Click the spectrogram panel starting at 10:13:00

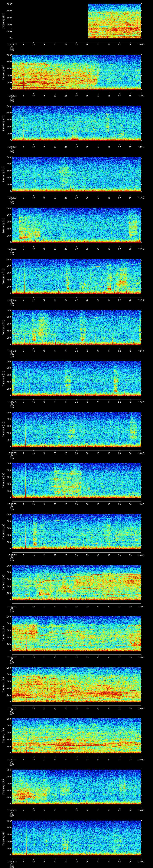tap(76, 225)
